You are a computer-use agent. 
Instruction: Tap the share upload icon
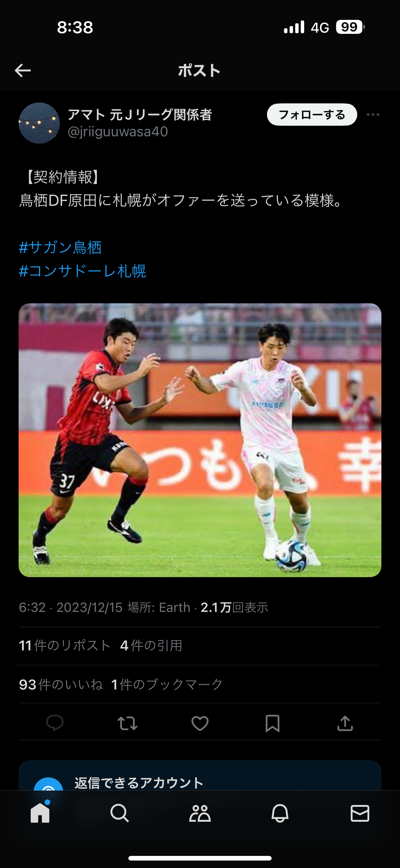[x=345, y=723]
